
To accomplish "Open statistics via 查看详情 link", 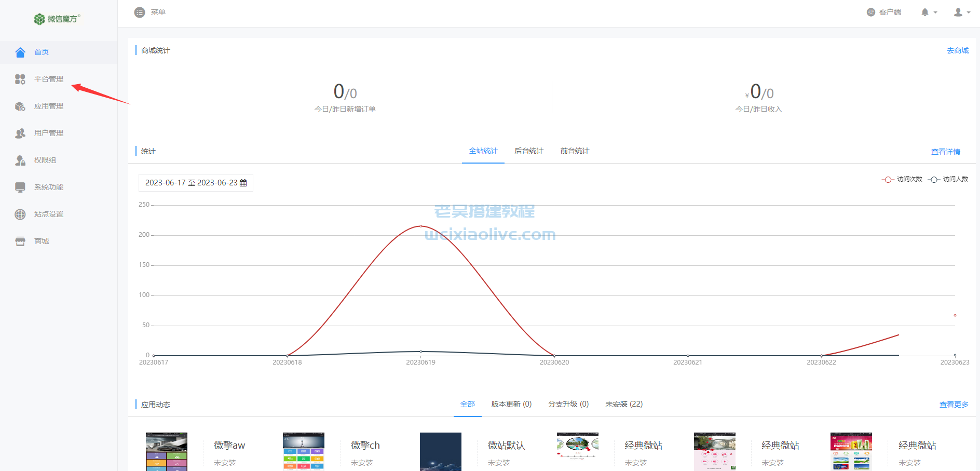I will (945, 151).
